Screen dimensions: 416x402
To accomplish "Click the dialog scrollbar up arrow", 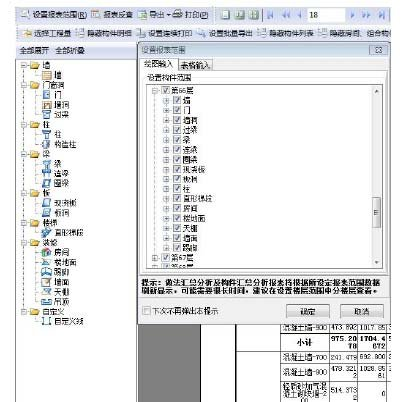I will [x=376, y=91].
